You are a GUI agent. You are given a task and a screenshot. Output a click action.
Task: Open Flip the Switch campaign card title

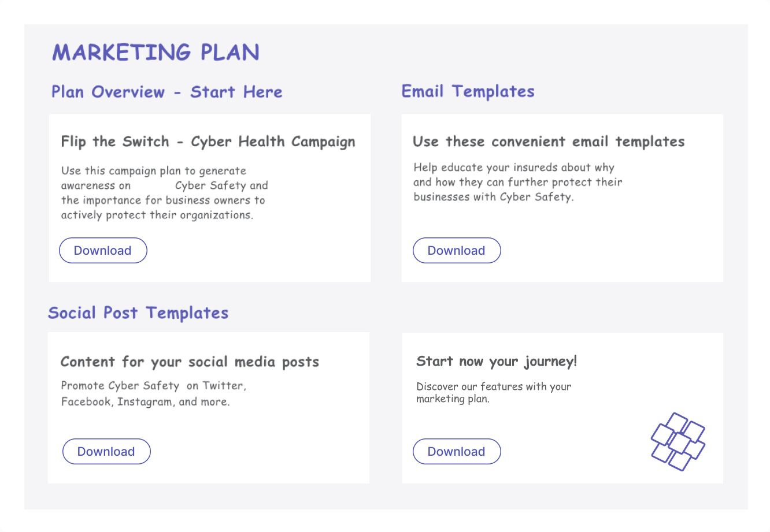pyautogui.click(x=208, y=142)
